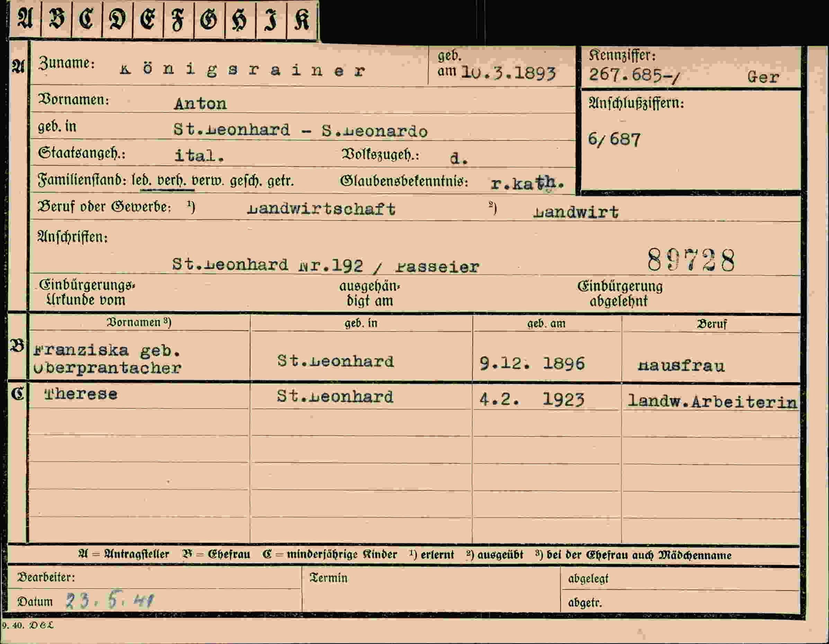Select the address St. Leonhard Nr. 192
The width and height of the screenshot is (829, 644).
(x=267, y=265)
